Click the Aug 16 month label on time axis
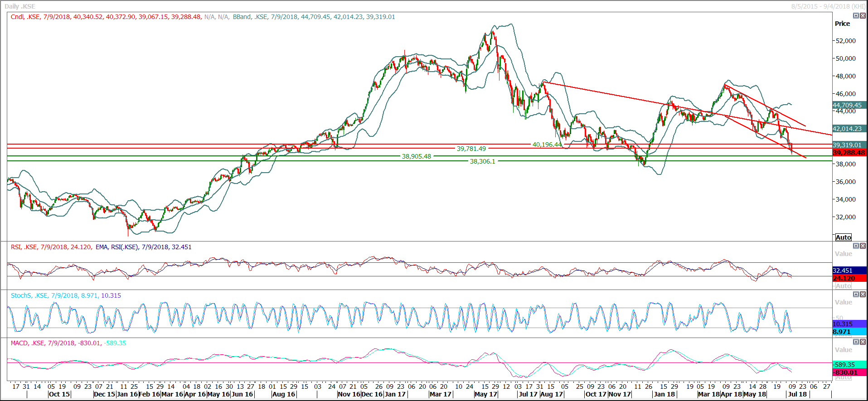This screenshot has width=868, height=401. coord(284,394)
